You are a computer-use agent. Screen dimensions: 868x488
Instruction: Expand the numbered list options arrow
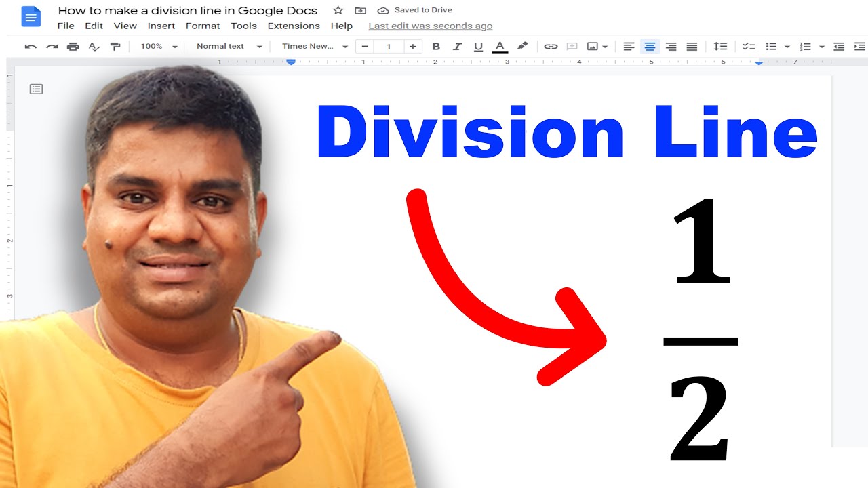pos(822,47)
